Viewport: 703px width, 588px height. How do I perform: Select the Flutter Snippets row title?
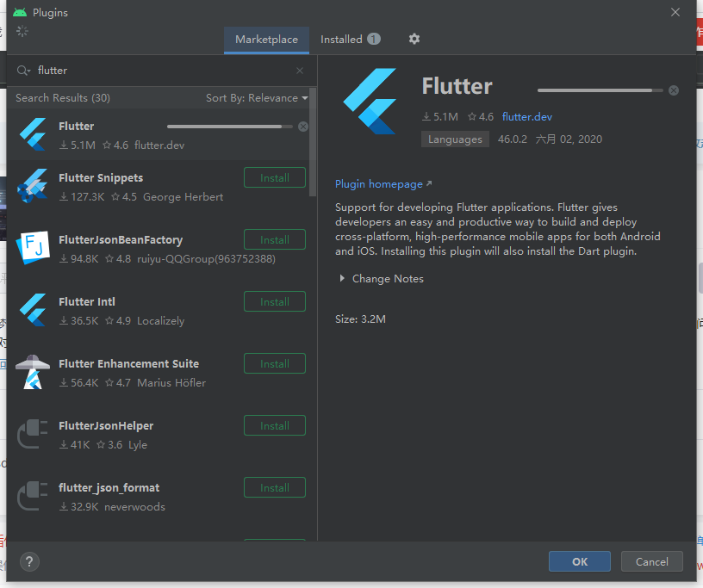(101, 178)
